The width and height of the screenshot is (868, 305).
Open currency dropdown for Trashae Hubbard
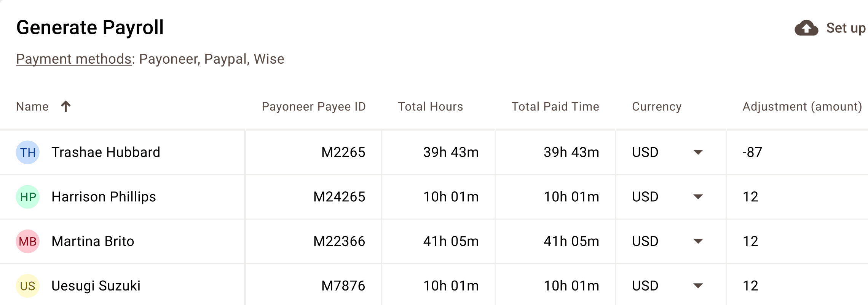[698, 152]
